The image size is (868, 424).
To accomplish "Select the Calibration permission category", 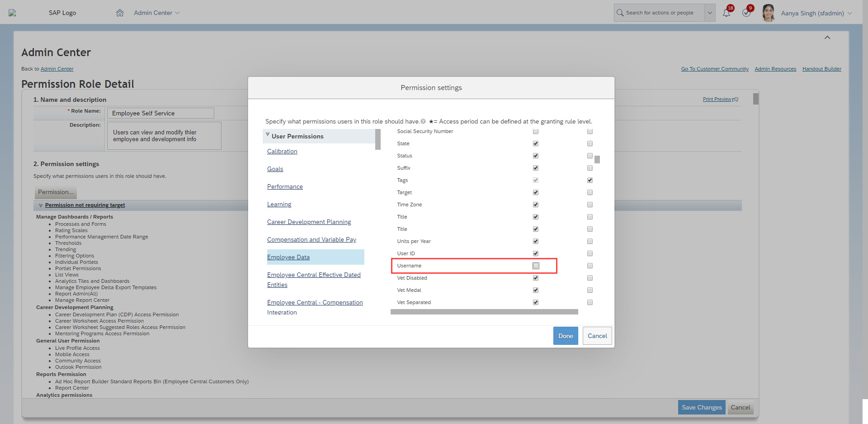I will 282,151.
